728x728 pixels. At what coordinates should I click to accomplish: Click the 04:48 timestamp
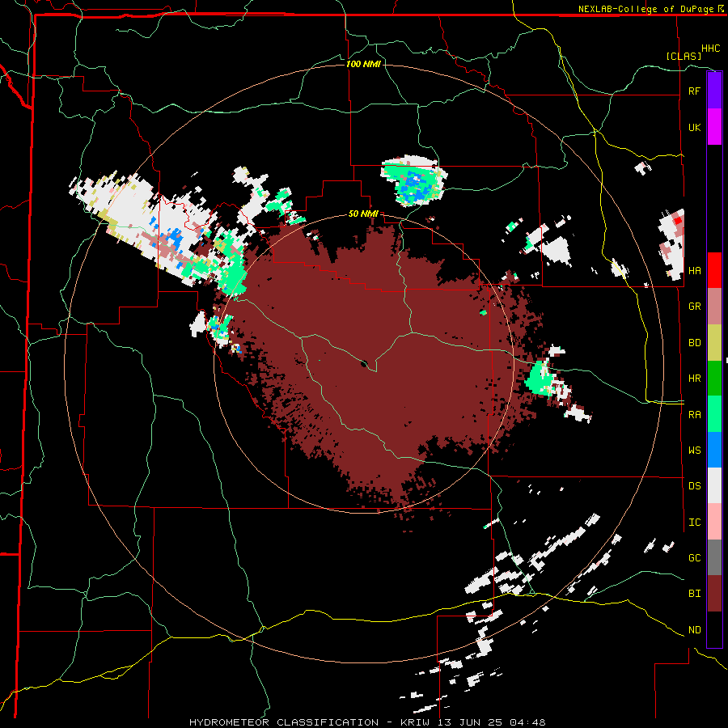(527, 722)
